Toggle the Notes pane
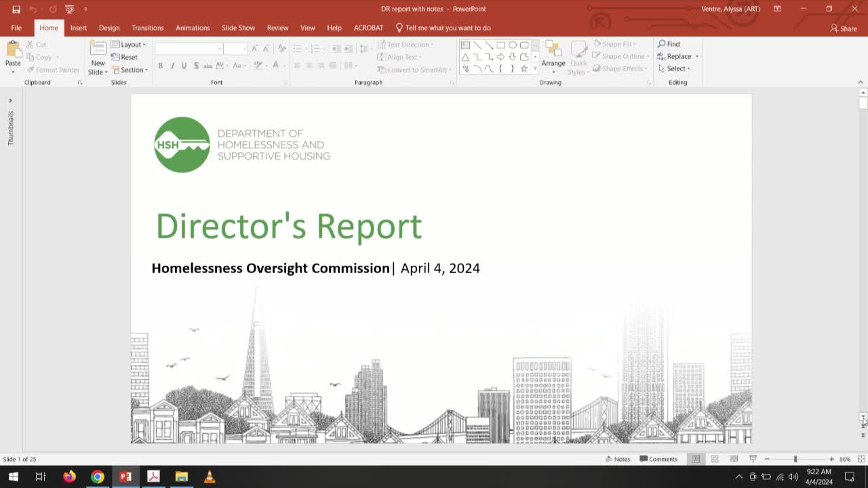This screenshot has width=868, height=488. pyautogui.click(x=618, y=459)
